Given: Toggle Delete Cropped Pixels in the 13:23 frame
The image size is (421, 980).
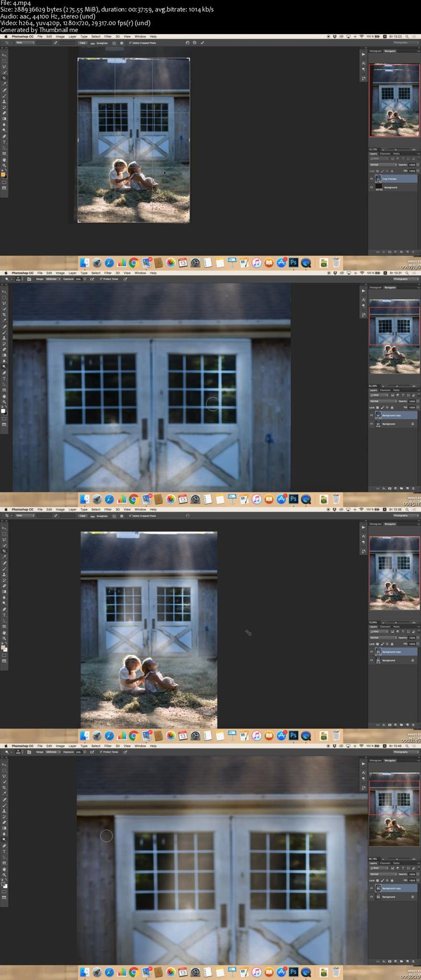Looking at the screenshot, I should pos(143,43).
